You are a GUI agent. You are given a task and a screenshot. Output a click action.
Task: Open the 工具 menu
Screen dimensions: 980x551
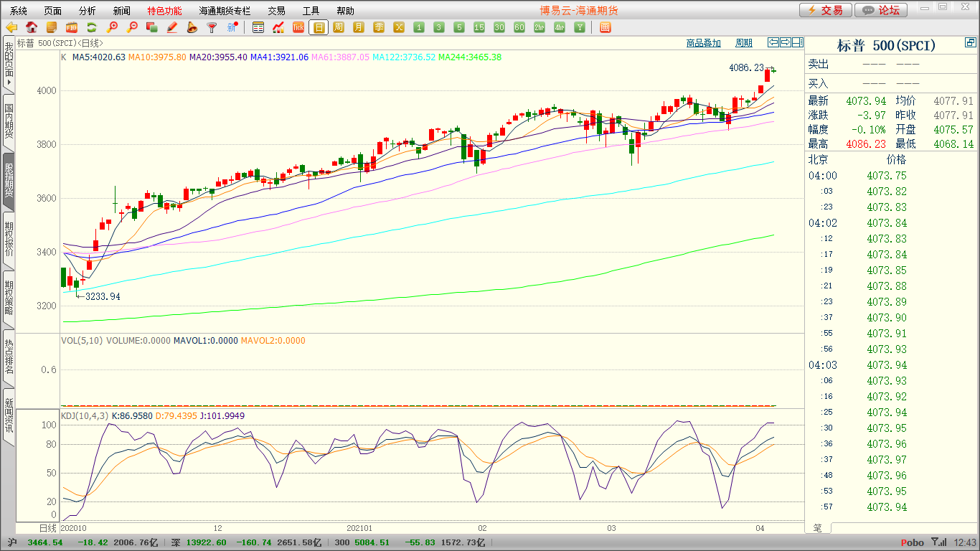tap(311, 11)
